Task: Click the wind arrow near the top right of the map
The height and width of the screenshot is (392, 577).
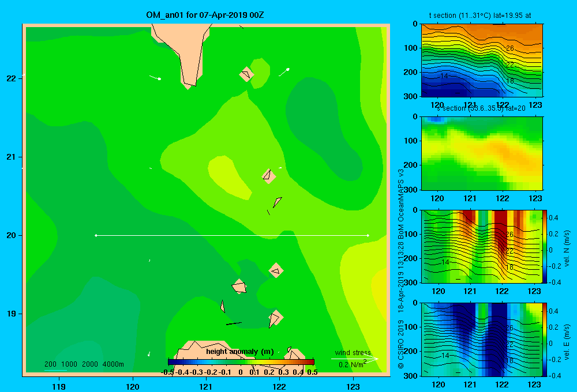Action: point(284,72)
